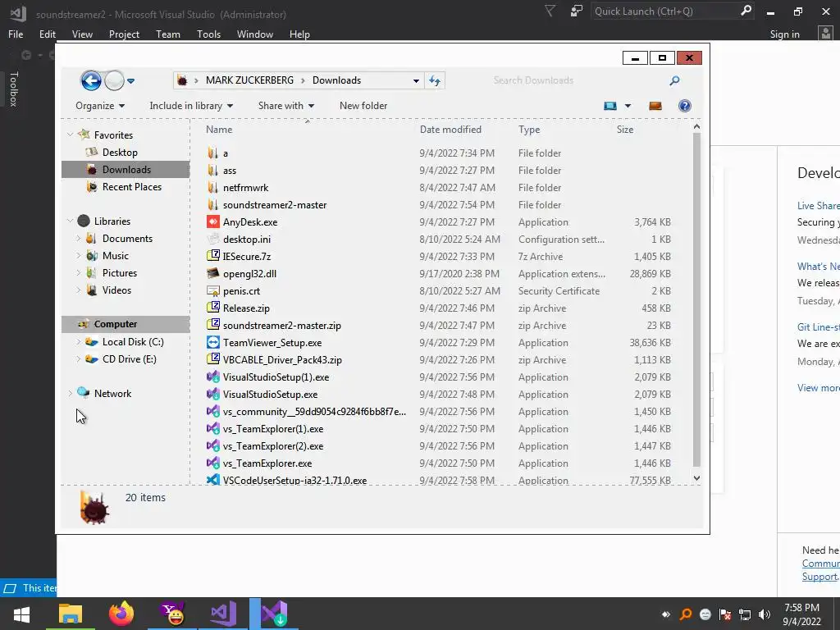Viewport: 840px width, 630px height.
Task: Select the netfrmwrk folder row
Action: [x=440, y=188]
